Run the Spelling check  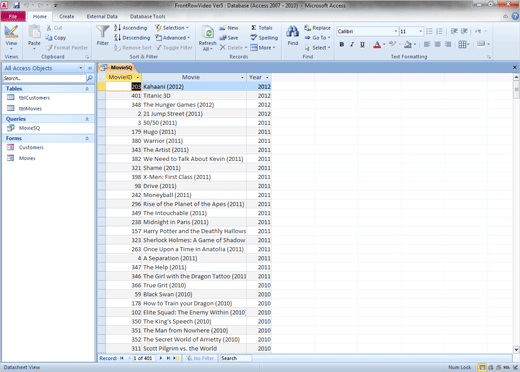pos(264,38)
